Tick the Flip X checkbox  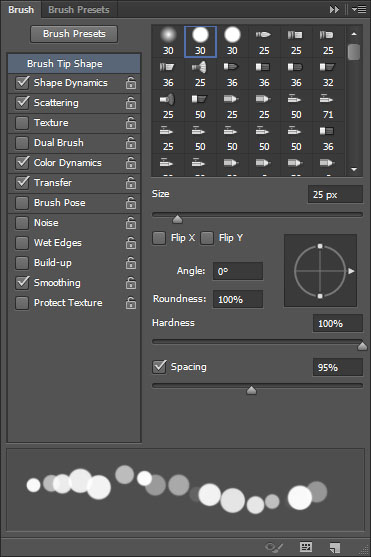point(159,238)
